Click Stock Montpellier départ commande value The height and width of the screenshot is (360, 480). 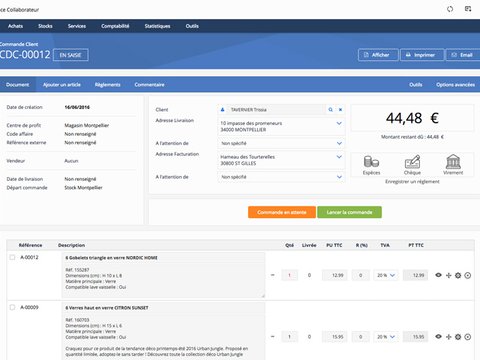coord(83,188)
